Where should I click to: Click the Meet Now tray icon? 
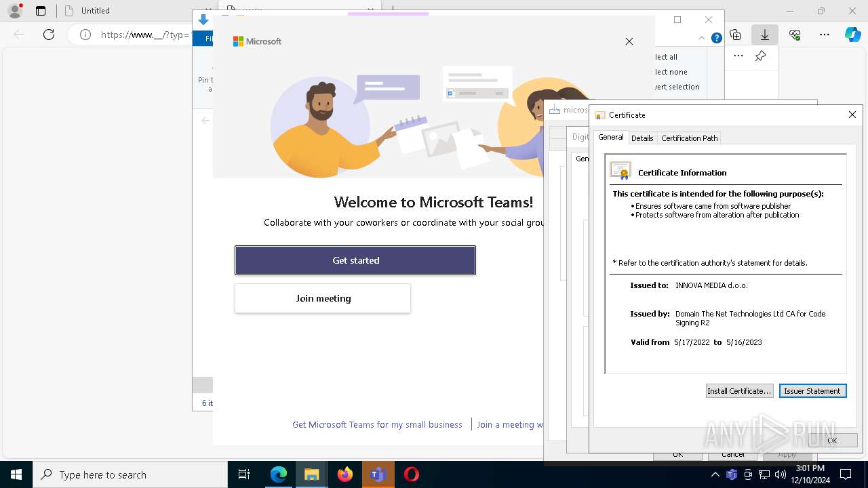point(748,474)
